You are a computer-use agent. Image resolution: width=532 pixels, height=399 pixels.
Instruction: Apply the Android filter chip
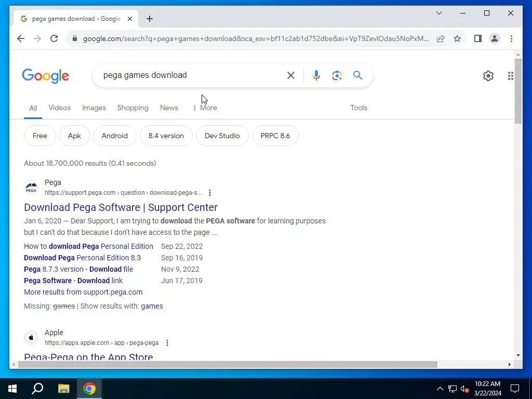[115, 136]
